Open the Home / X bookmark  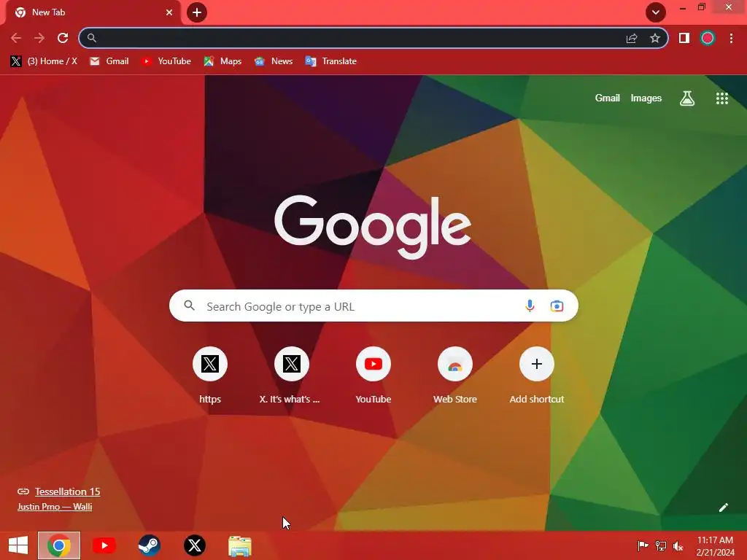44,61
